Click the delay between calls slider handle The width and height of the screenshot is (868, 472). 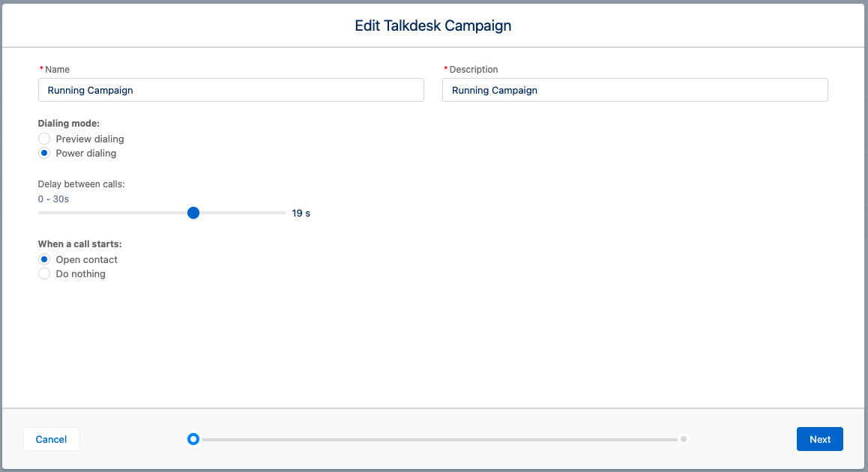[x=193, y=213]
